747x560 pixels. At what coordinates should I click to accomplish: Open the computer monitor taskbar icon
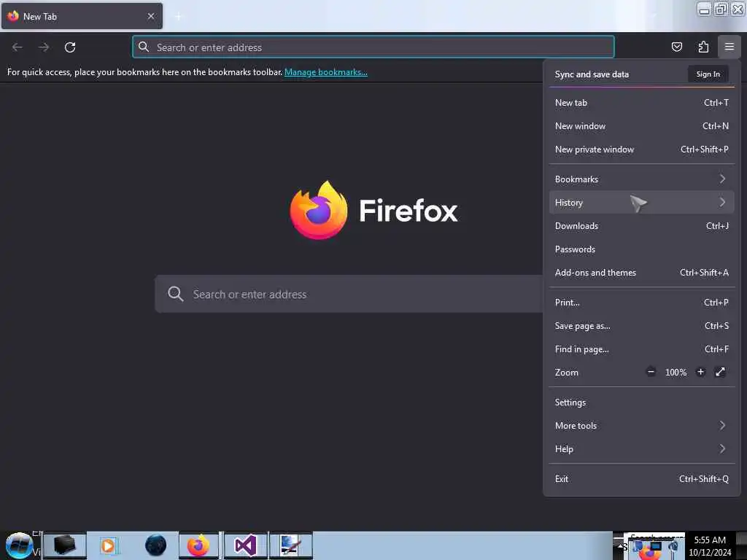(290, 545)
